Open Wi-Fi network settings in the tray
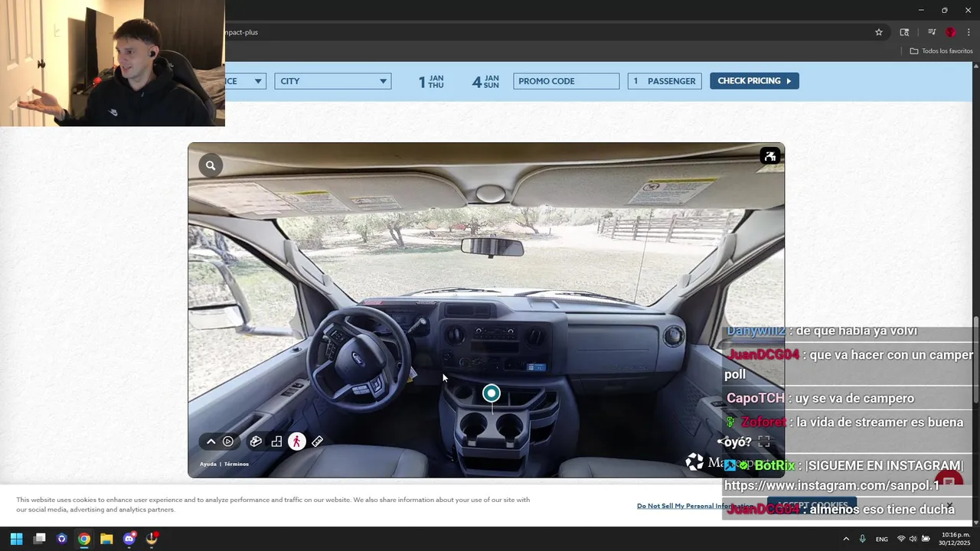Viewport: 980px width, 551px height. tap(901, 539)
